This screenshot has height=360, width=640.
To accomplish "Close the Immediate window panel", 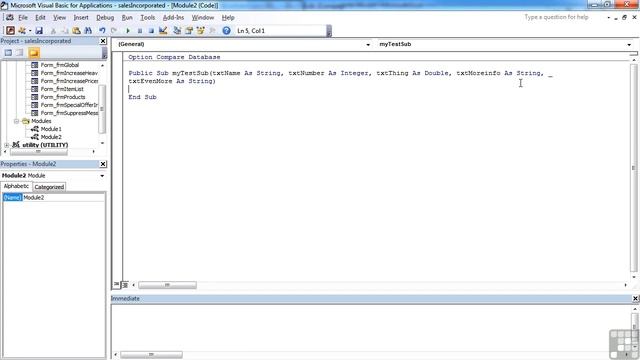I will pyautogui.click(x=635, y=299).
